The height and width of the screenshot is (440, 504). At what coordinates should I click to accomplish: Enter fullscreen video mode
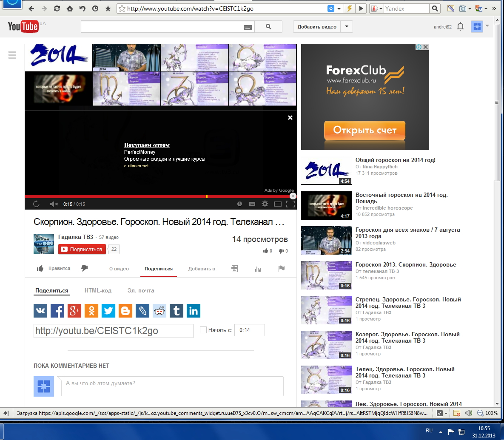click(x=290, y=204)
